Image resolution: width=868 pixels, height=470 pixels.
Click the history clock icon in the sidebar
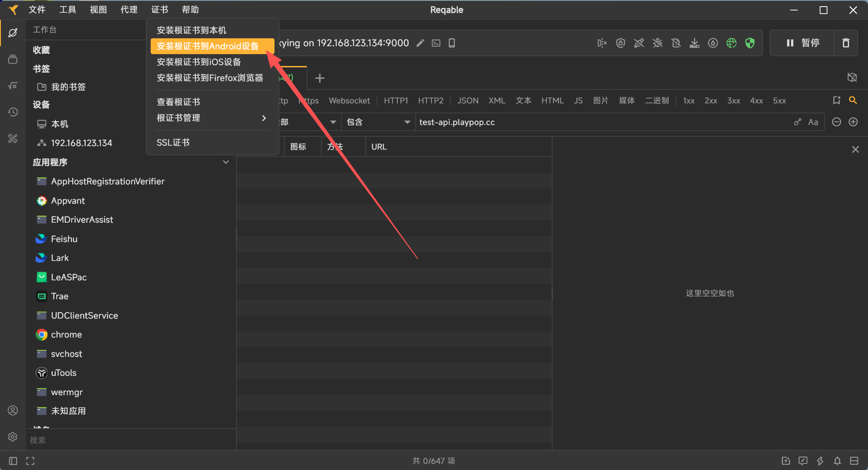pos(13,112)
